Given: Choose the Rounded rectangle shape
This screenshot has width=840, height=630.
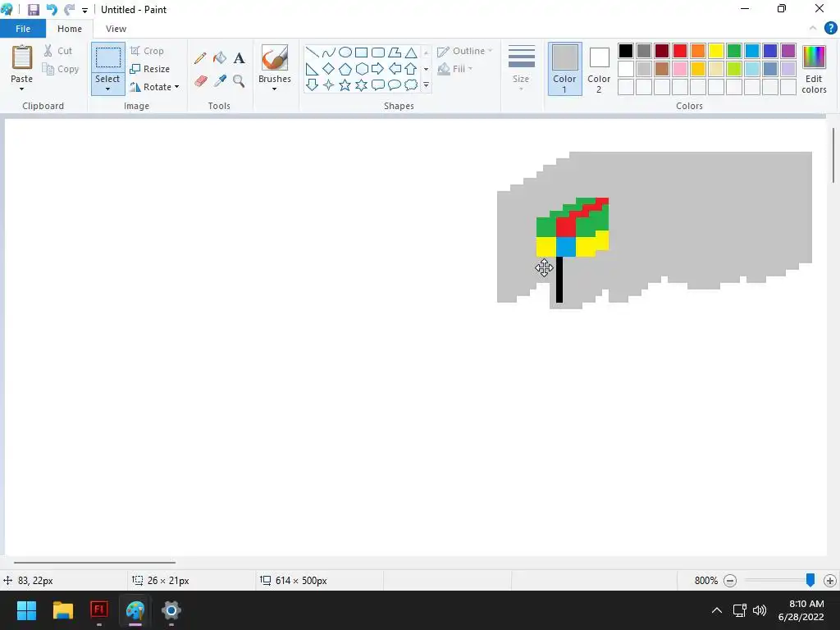Looking at the screenshot, I should (378, 52).
